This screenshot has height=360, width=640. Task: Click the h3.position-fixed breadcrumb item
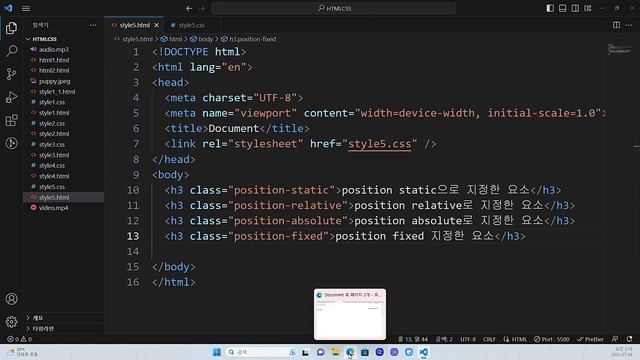249,39
